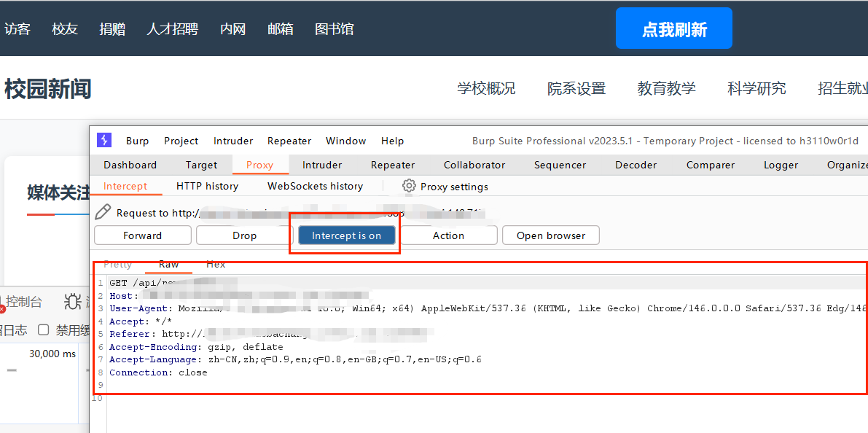
Task: Open the Burp menu
Action: coord(137,141)
